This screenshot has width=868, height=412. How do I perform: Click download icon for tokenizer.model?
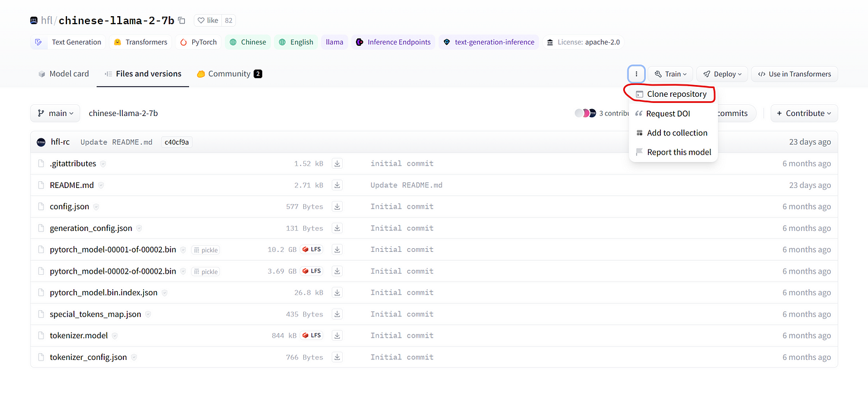pos(337,336)
